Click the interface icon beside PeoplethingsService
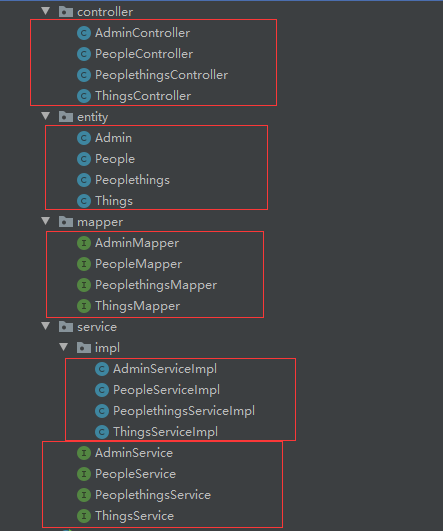 pos(84,495)
